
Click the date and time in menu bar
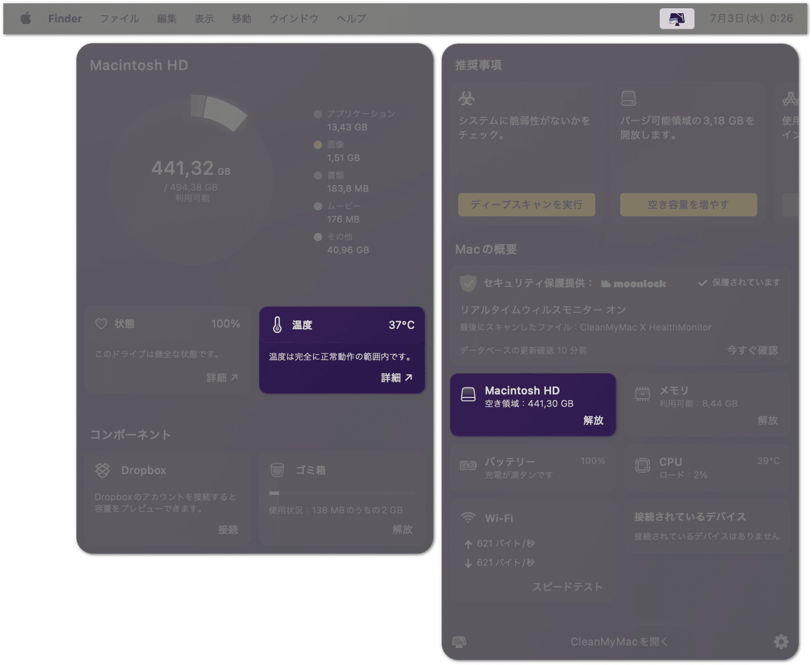pyautogui.click(x=751, y=18)
